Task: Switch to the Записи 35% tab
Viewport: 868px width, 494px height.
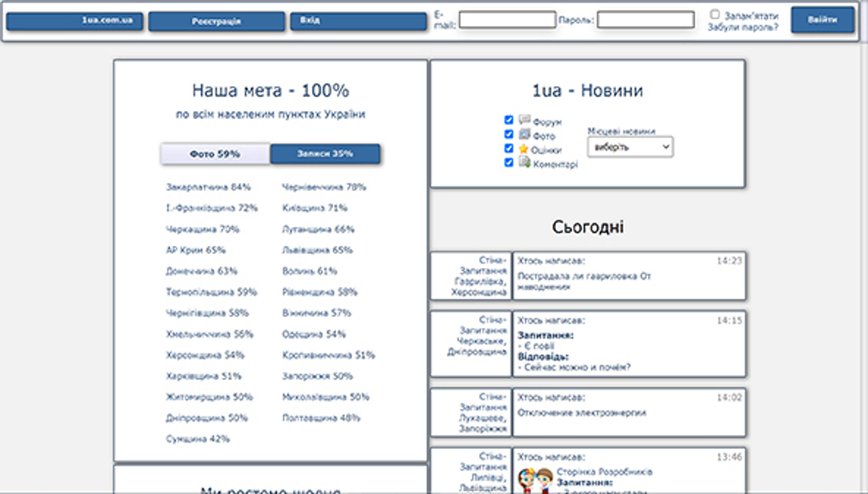Action: [325, 154]
